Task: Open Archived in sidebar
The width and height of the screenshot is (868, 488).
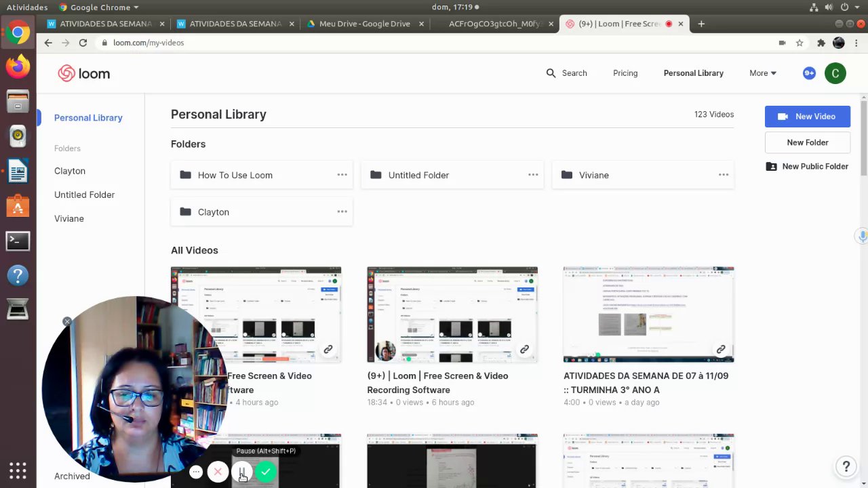Action: pos(72,476)
